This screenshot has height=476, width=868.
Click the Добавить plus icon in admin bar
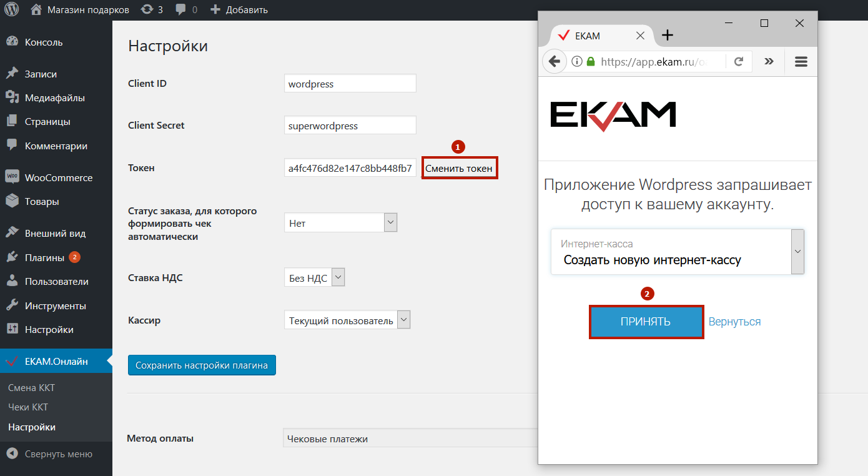tap(215, 9)
